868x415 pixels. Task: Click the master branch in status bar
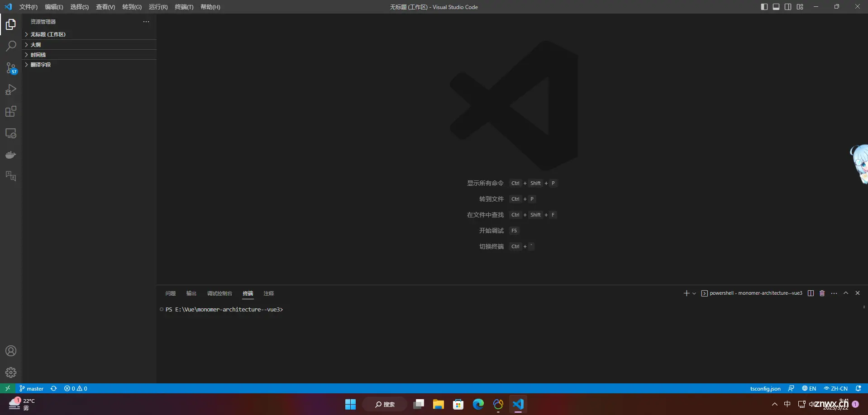coord(31,388)
